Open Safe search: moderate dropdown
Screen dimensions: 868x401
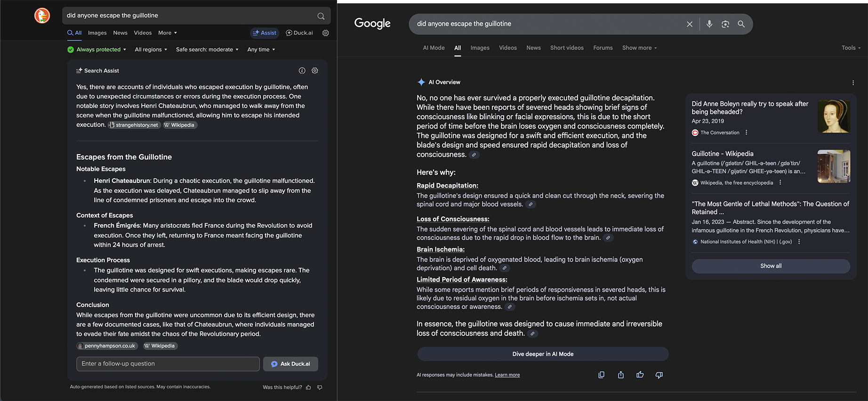207,49
